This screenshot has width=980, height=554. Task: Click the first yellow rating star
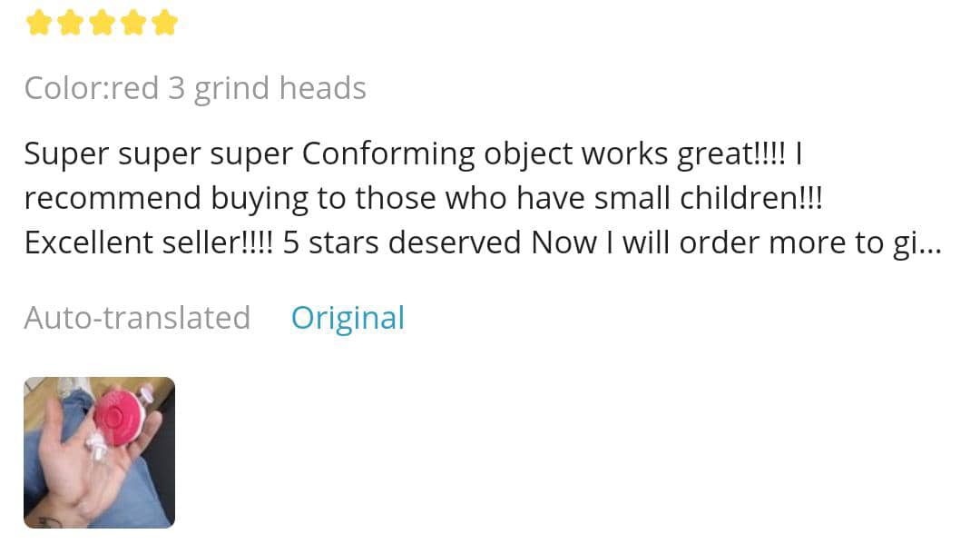(x=39, y=23)
